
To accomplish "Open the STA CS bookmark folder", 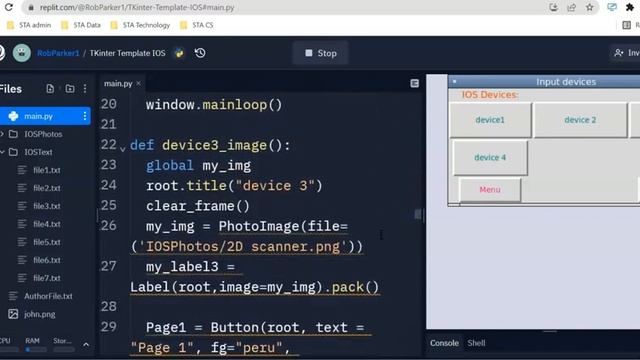I will [x=197, y=25].
